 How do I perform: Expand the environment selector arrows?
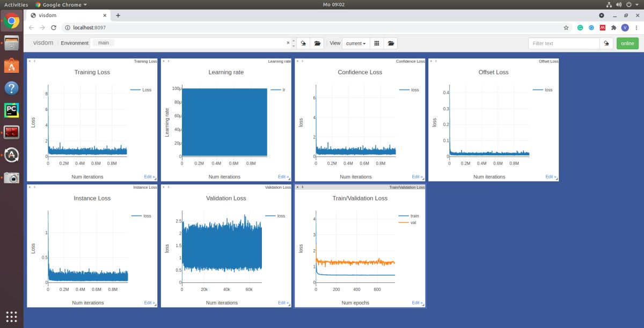click(x=294, y=43)
